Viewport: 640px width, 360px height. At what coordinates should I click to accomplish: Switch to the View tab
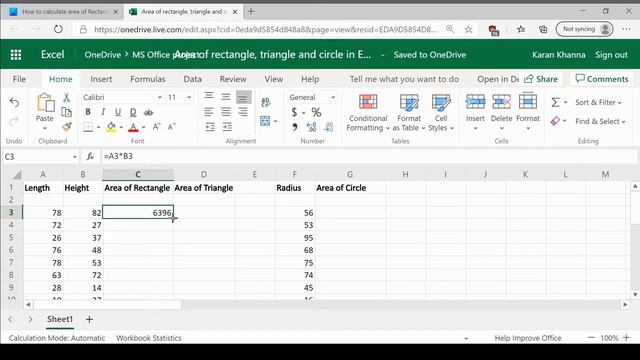(x=273, y=79)
